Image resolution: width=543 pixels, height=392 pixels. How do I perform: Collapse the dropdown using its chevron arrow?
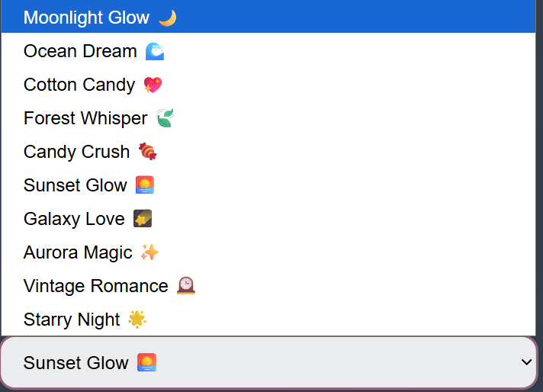(525, 362)
